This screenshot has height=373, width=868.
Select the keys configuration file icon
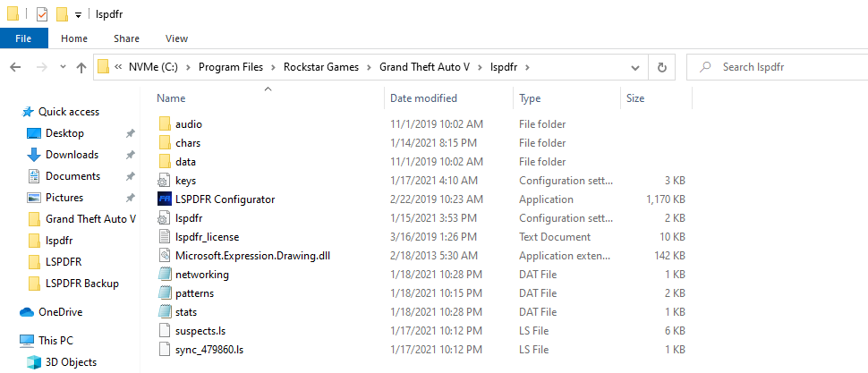[x=165, y=181]
